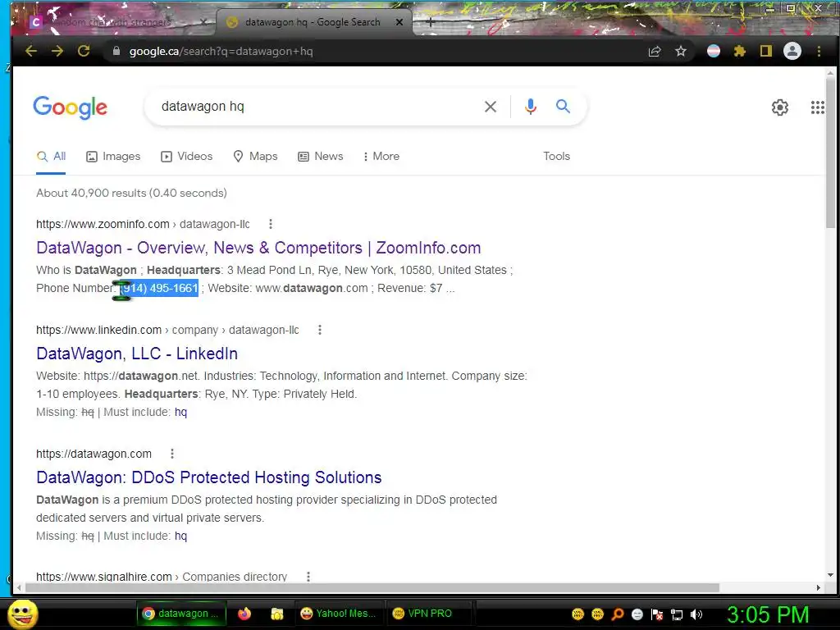Launch Firefox from the taskbar

tap(244, 614)
